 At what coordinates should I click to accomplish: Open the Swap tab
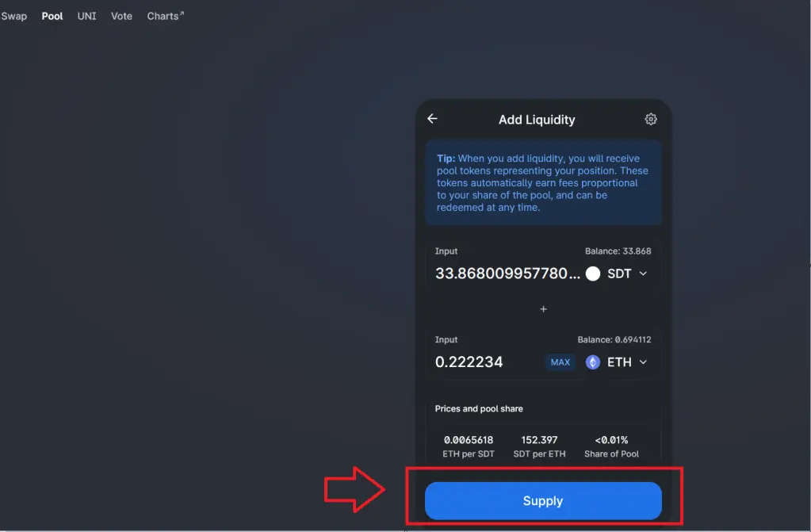[13, 16]
